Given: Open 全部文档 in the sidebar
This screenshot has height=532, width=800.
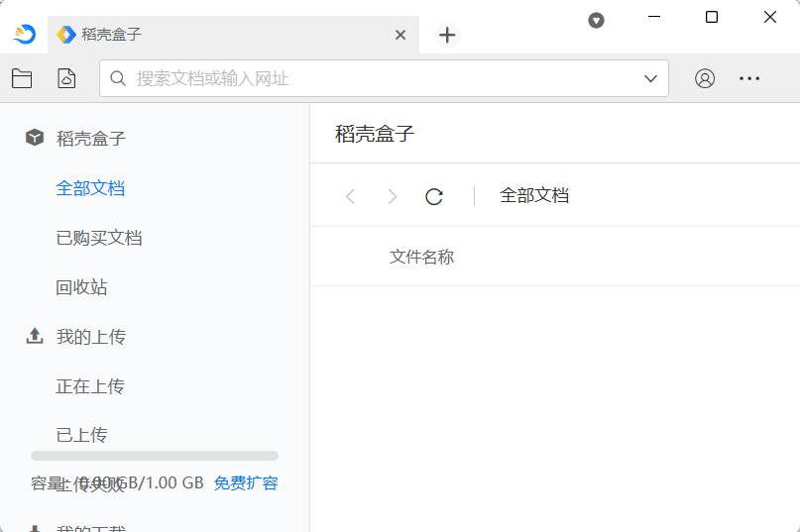Looking at the screenshot, I should click(90, 188).
